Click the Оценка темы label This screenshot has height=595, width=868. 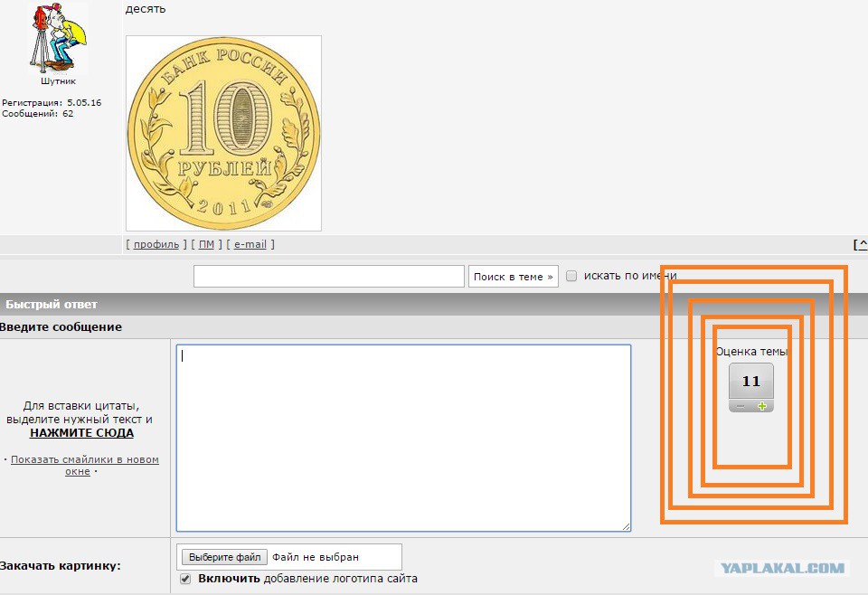751,351
